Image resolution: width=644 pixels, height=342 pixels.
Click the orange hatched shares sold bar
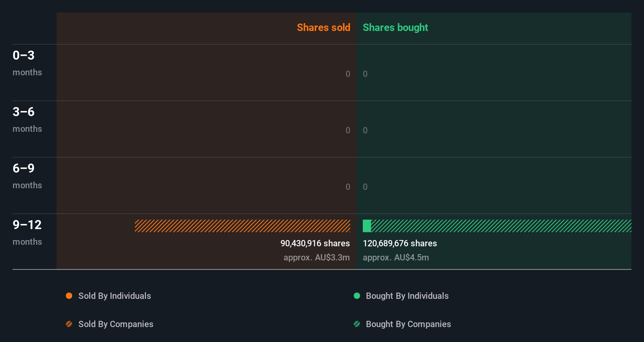pyautogui.click(x=242, y=226)
